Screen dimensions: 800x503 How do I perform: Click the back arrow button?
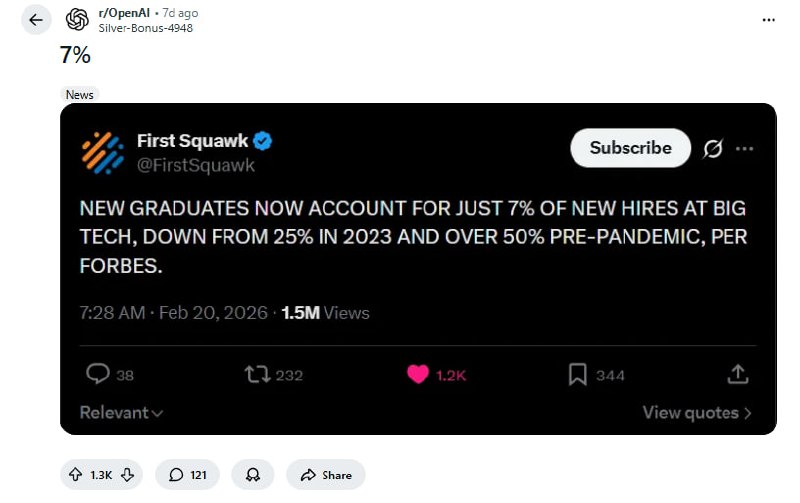coord(35,20)
